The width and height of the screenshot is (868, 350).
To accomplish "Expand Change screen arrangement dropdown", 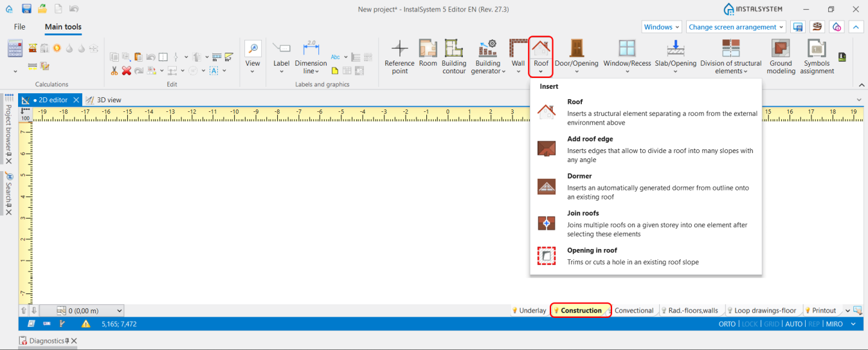I will (736, 27).
